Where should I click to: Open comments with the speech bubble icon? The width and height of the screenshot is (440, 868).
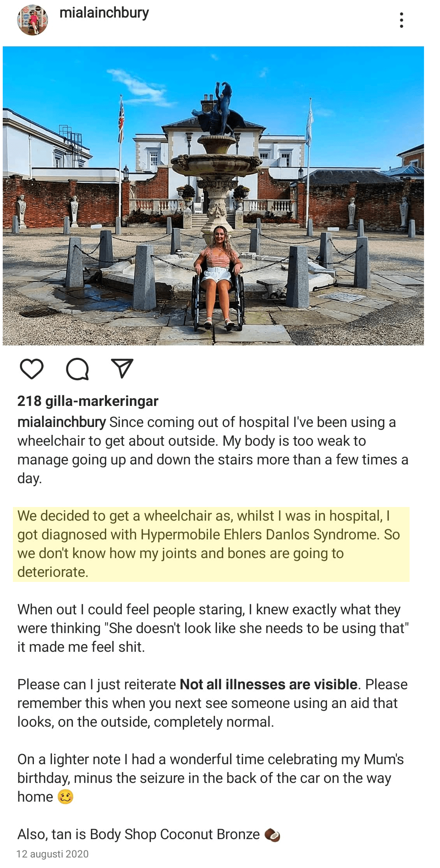[78, 370]
